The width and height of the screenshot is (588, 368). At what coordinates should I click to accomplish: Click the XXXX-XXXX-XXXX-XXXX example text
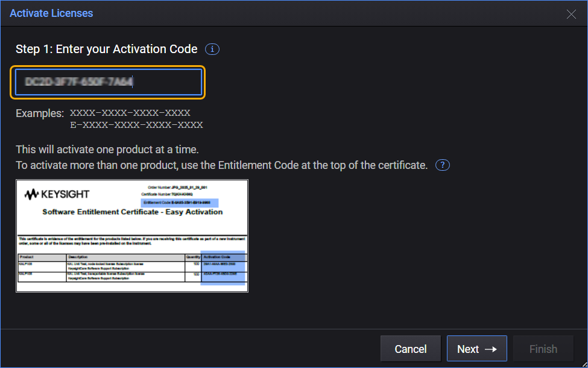(130, 113)
